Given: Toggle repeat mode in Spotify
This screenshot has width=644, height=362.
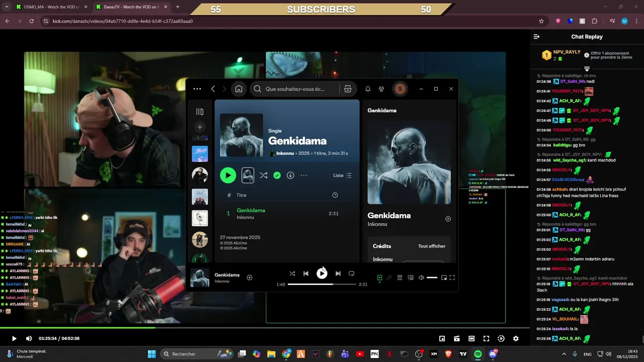Looking at the screenshot, I should click(352, 274).
